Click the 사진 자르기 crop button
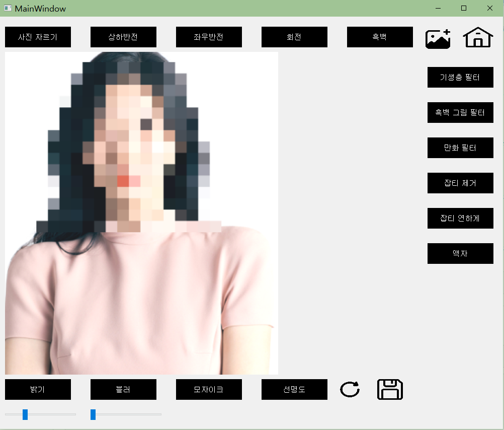The image size is (504, 430). pyautogui.click(x=38, y=37)
